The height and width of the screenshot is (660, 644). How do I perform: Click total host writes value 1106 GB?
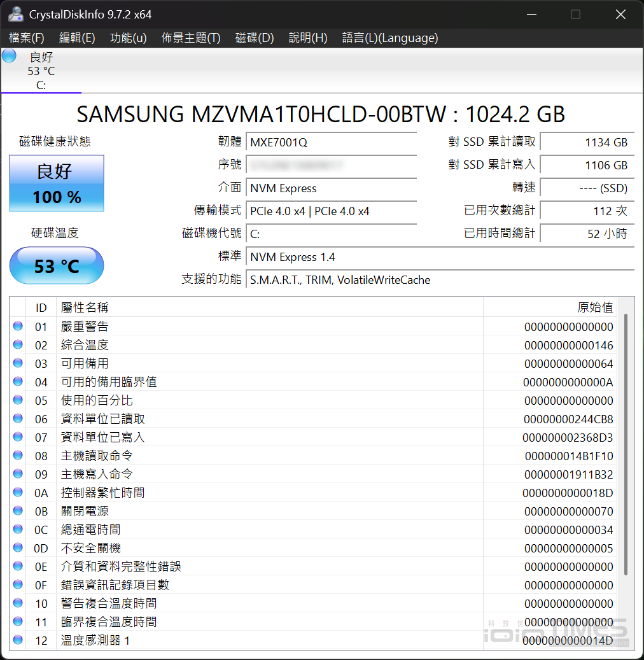(x=587, y=165)
